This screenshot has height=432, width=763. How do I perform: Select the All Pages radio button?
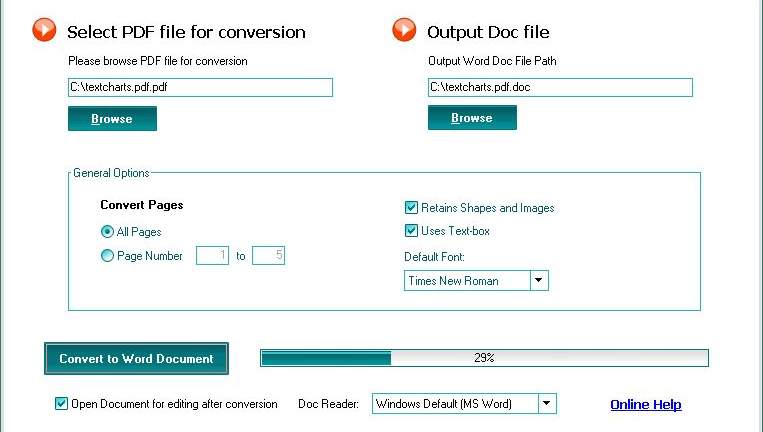107,232
